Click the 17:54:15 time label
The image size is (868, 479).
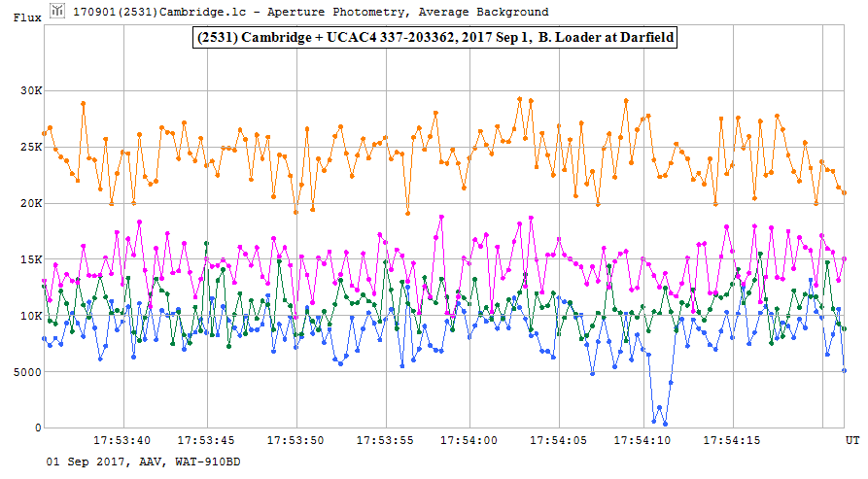click(x=732, y=441)
